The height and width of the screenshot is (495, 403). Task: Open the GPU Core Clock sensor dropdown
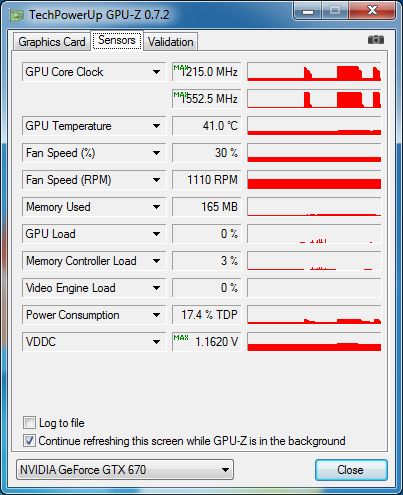click(x=156, y=72)
